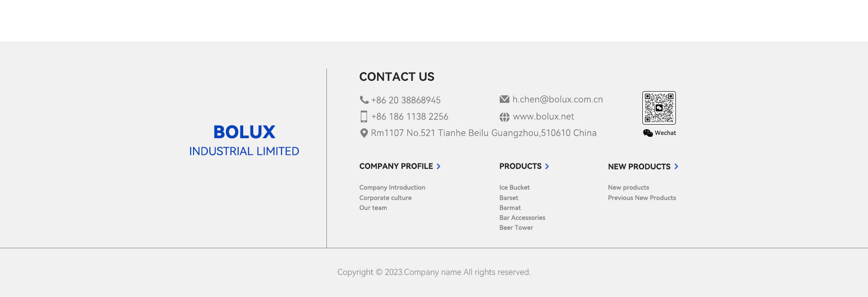The width and height of the screenshot is (868, 297).
Task: Select Barset product category
Action: click(x=509, y=198)
